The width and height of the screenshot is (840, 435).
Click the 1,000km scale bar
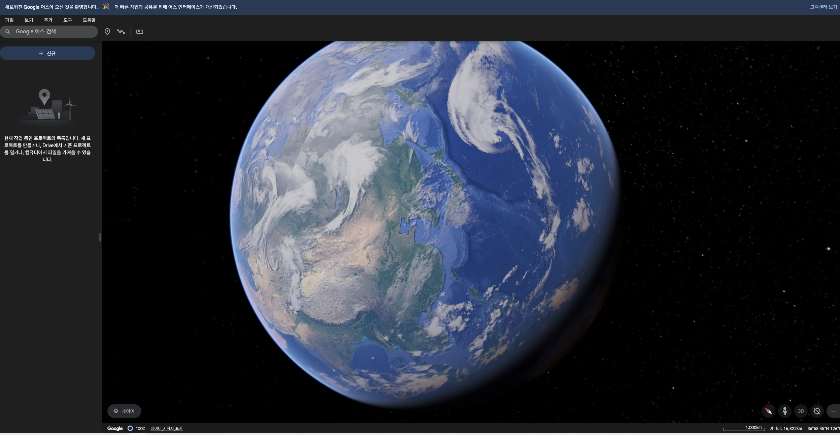point(743,429)
